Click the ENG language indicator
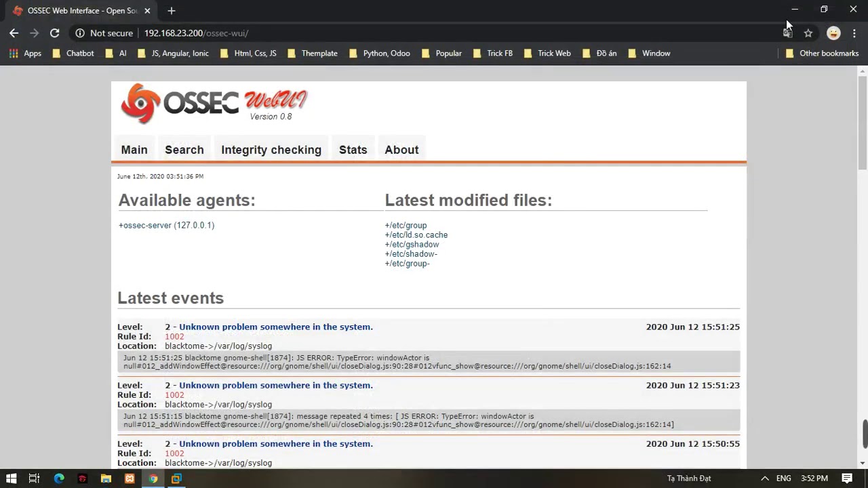 [x=784, y=479]
